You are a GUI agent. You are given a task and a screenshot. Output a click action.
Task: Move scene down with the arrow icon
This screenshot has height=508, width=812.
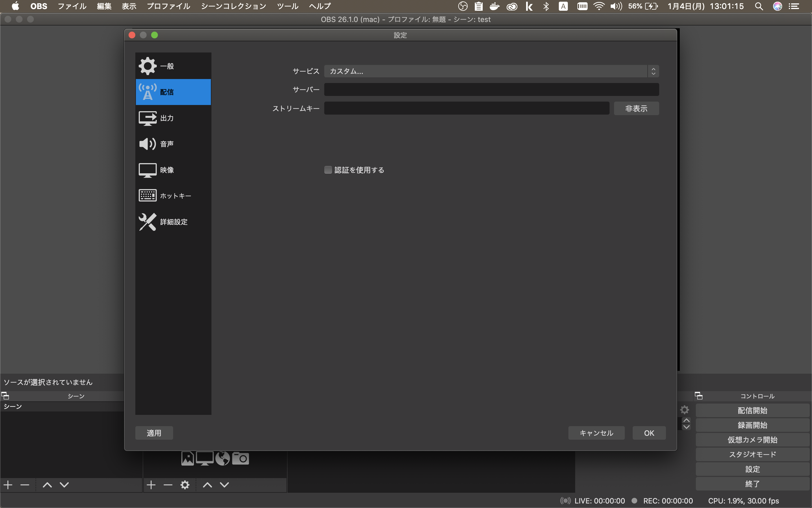point(64,485)
